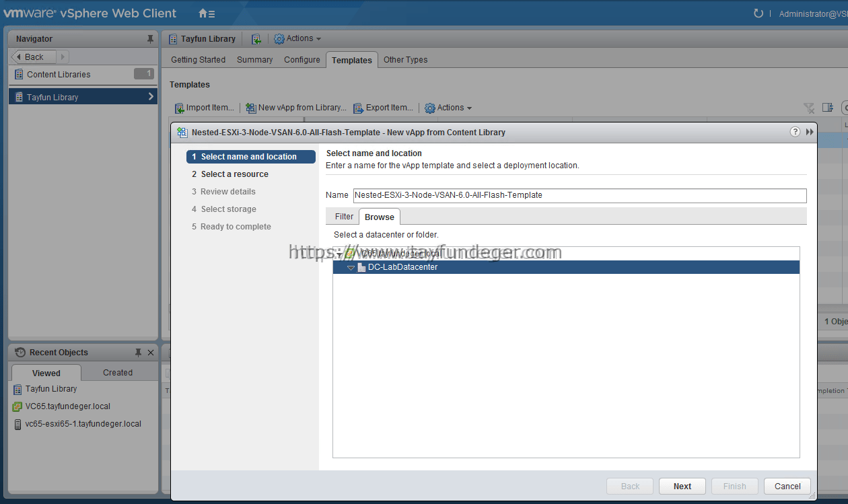848x504 pixels.
Task: Open navigator history forward arrow
Action: coord(63,57)
